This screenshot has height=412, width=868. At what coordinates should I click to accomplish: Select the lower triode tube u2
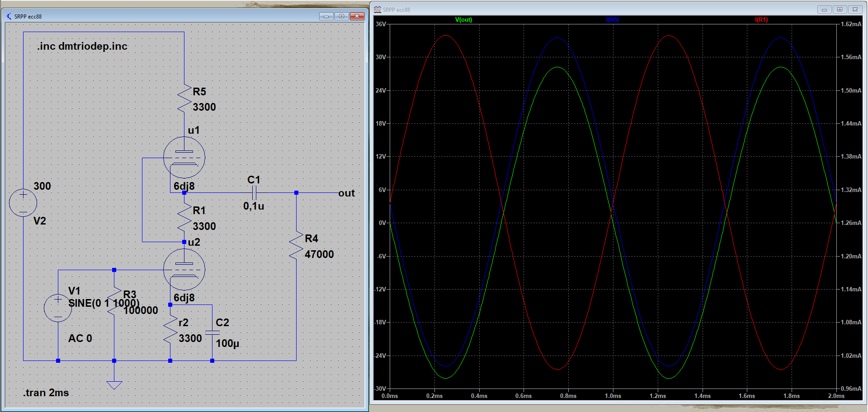coord(184,270)
